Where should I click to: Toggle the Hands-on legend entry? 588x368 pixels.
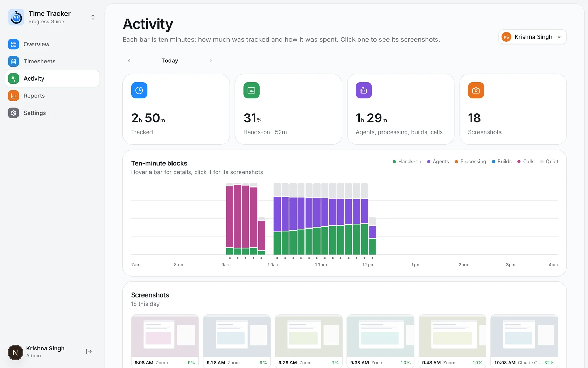coord(407,162)
